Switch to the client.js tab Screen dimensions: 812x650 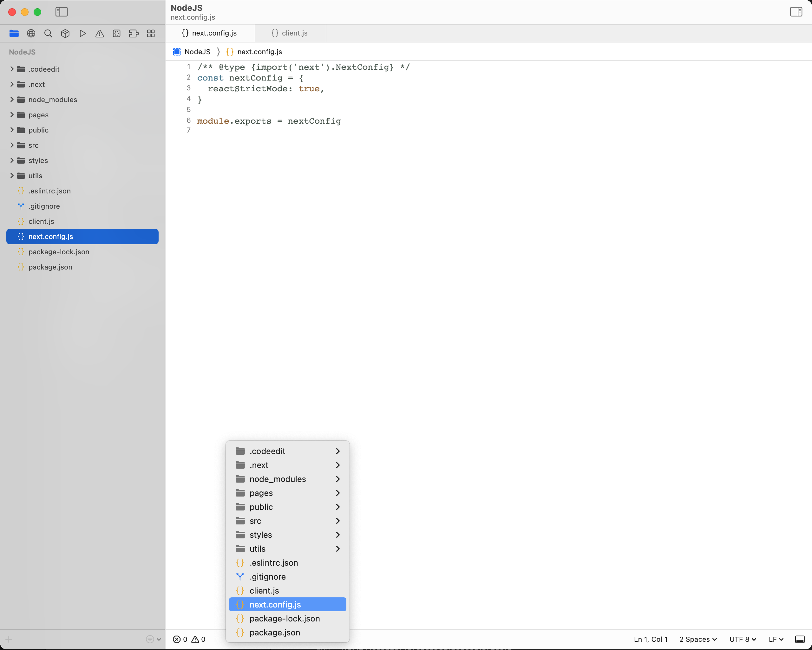pyautogui.click(x=290, y=33)
